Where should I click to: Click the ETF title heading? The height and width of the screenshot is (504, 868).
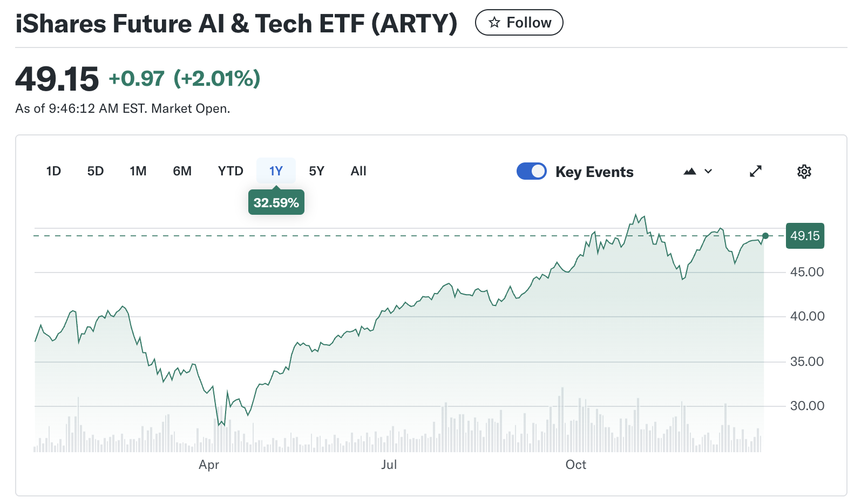236,24
